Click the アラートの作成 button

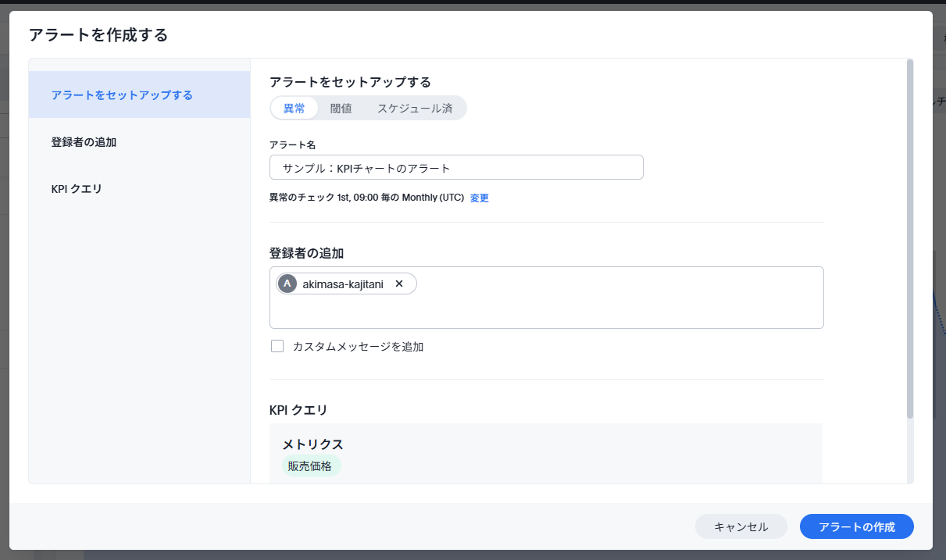pos(856,526)
